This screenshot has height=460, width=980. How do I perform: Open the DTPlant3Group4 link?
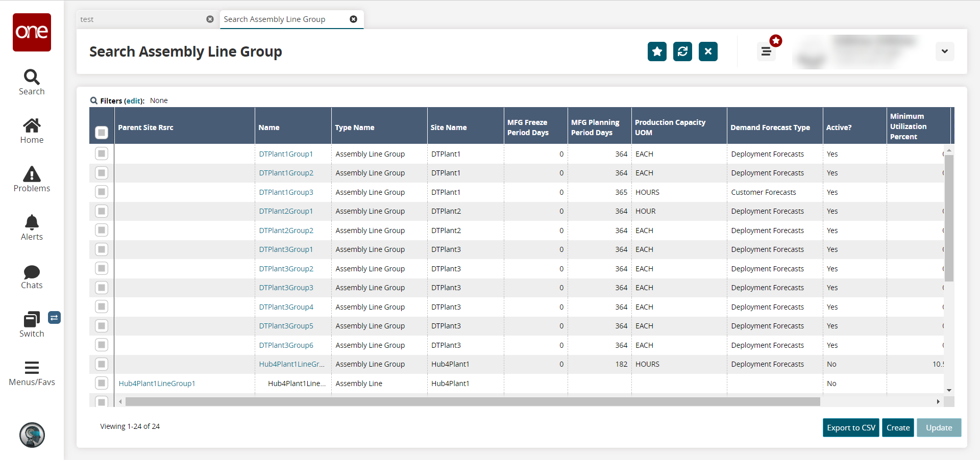pos(286,307)
